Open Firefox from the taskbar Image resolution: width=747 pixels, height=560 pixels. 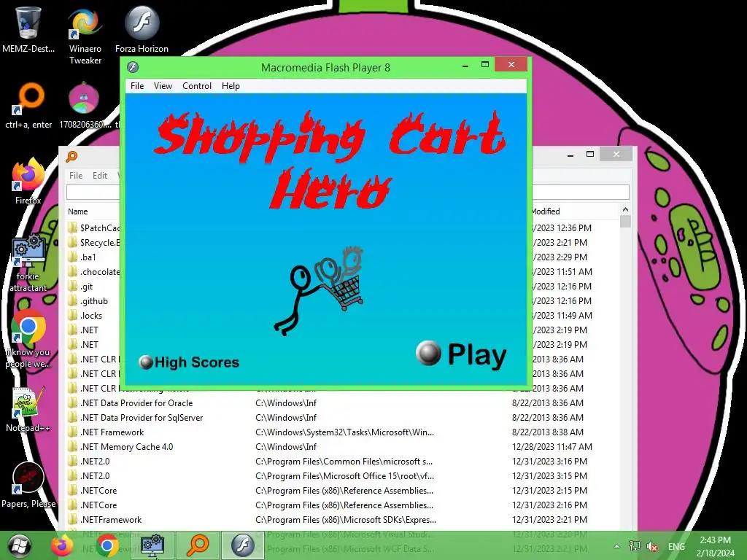pos(63,545)
